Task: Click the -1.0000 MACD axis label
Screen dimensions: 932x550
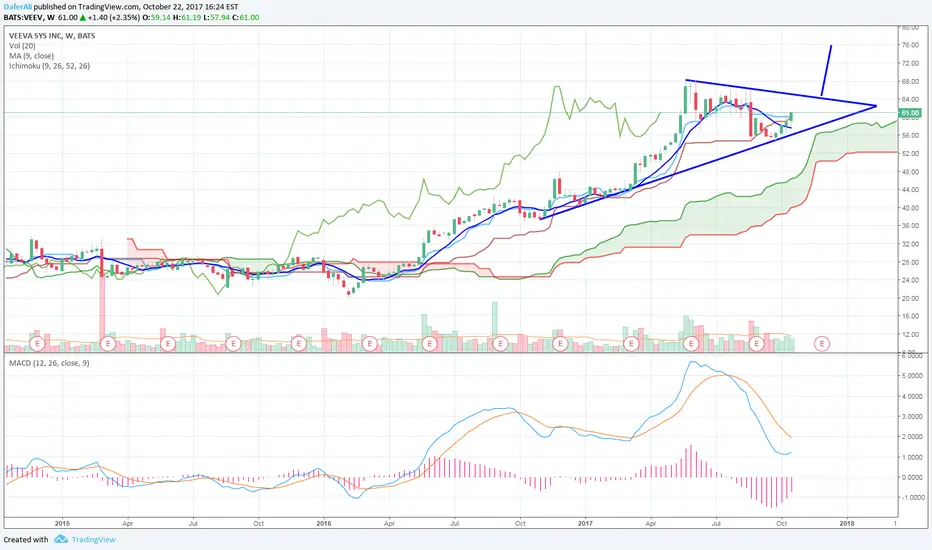Action: point(911,497)
